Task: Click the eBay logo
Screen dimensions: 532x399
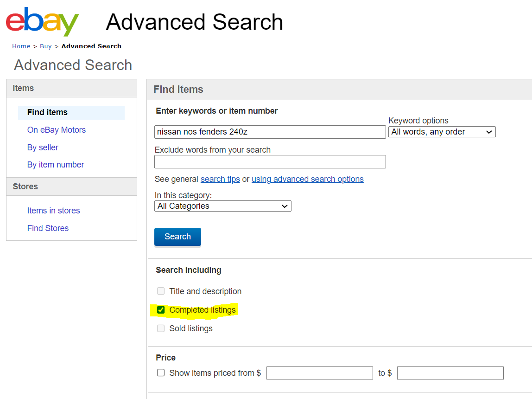Action: pyautogui.click(x=42, y=21)
